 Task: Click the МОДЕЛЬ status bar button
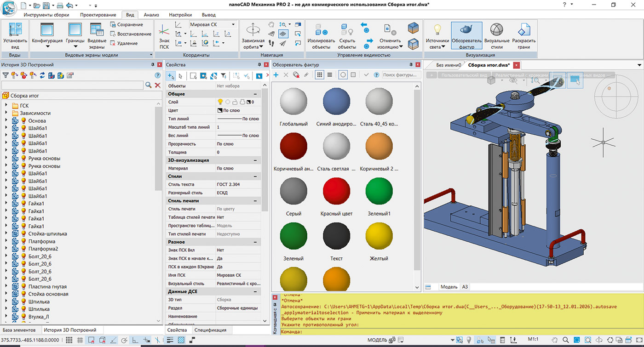(x=377, y=340)
